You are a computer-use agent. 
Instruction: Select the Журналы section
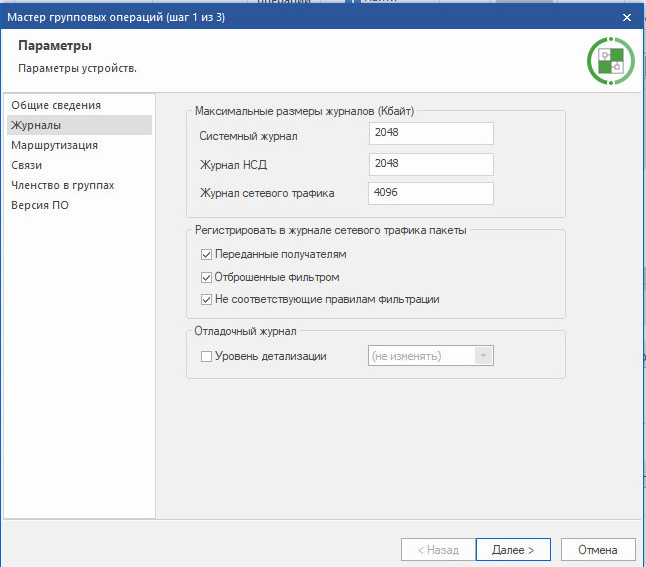[x=79, y=125]
